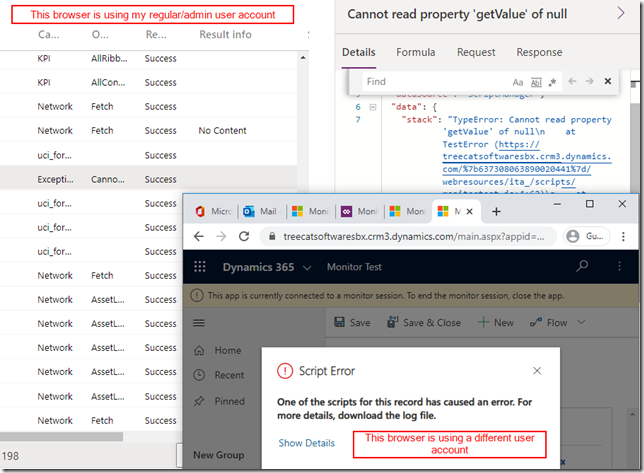This screenshot has height=473, width=644.
Task: Click the browser address bar URL
Action: tap(413, 237)
